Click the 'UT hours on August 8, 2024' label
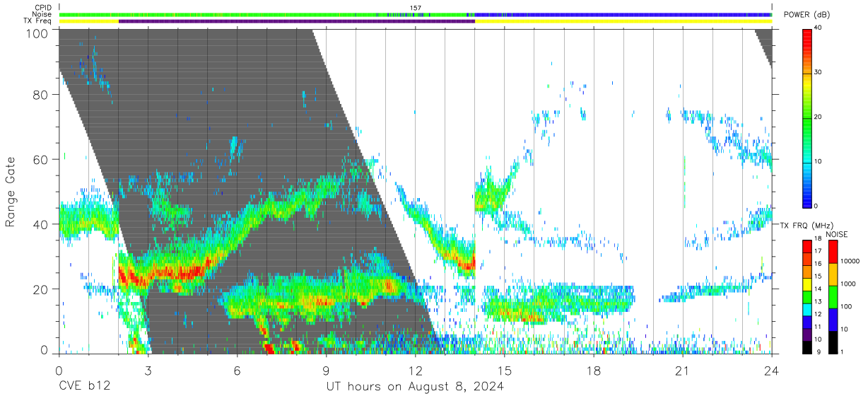 [x=415, y=387]
